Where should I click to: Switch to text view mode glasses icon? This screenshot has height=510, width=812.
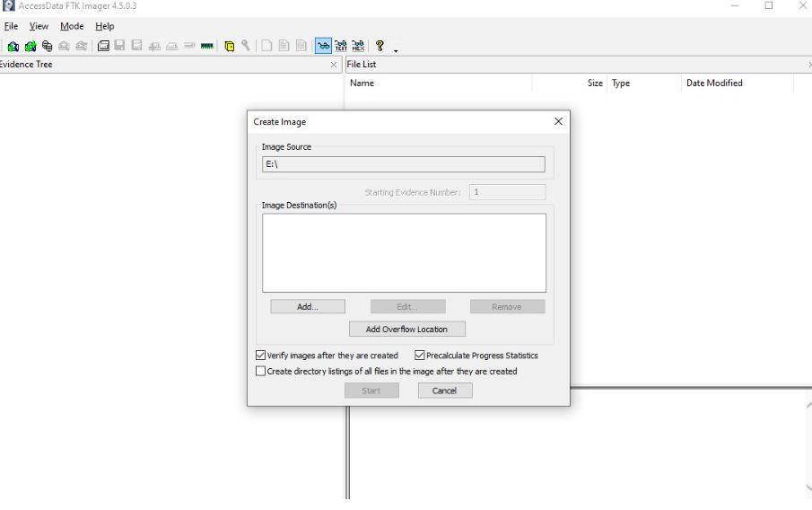[x=341, y=46]
